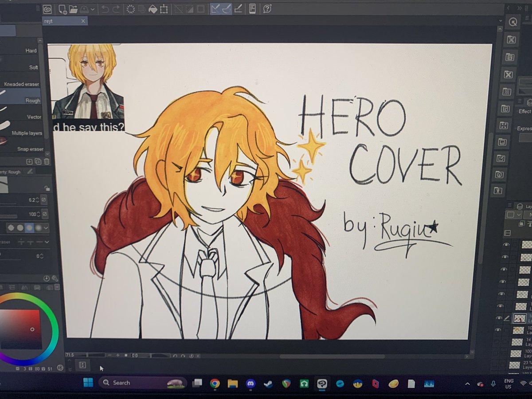Select the red hair layer thumbnail
This screenshot has width=532, height=399.
(x=520, y=318)
